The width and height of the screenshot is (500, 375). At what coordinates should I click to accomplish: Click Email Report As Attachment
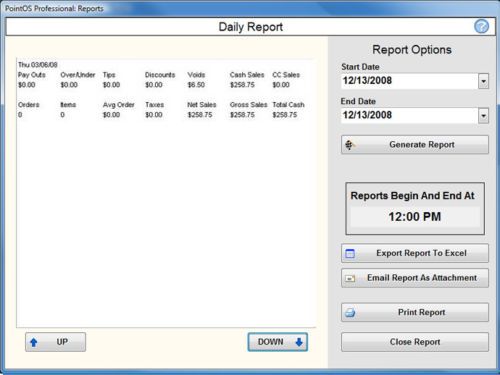tap(415, 278)
